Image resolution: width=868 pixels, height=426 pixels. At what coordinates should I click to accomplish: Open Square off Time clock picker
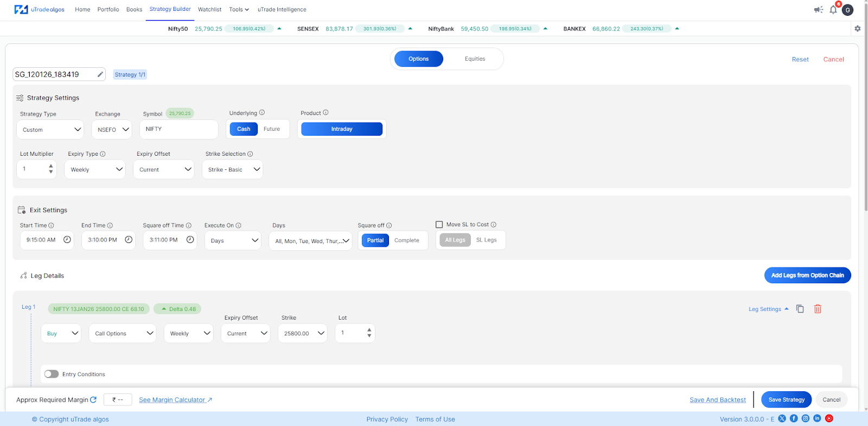[190, 240]
